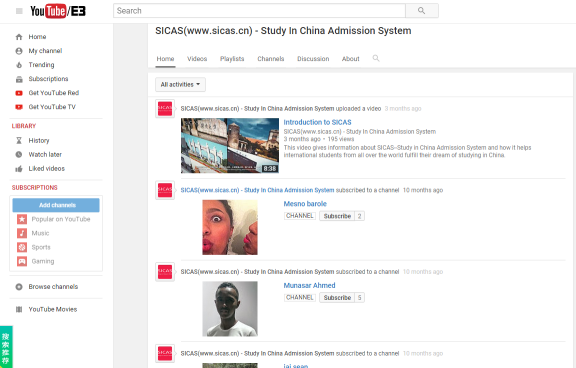Expand the All activities dropdown

(180, 84)
